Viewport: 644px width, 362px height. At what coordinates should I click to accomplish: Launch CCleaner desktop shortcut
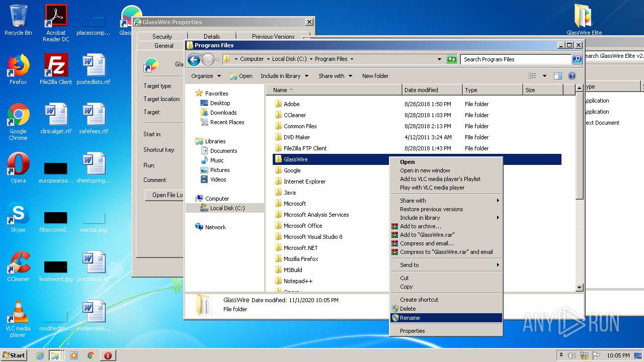(x=18, y=266)
